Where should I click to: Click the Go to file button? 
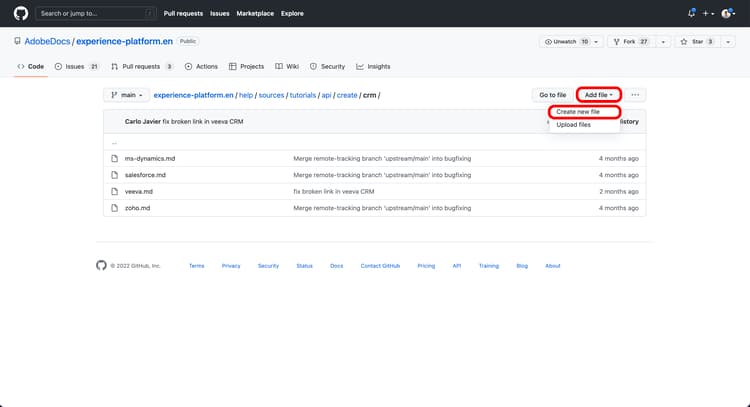(552, 95)
